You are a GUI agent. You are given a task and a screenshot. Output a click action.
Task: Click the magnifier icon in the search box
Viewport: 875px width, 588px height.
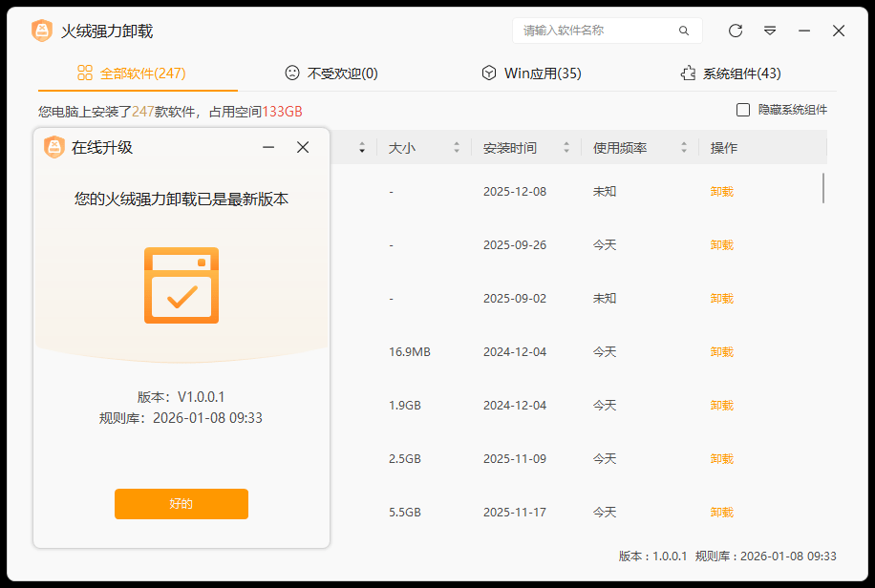point(684,31)
